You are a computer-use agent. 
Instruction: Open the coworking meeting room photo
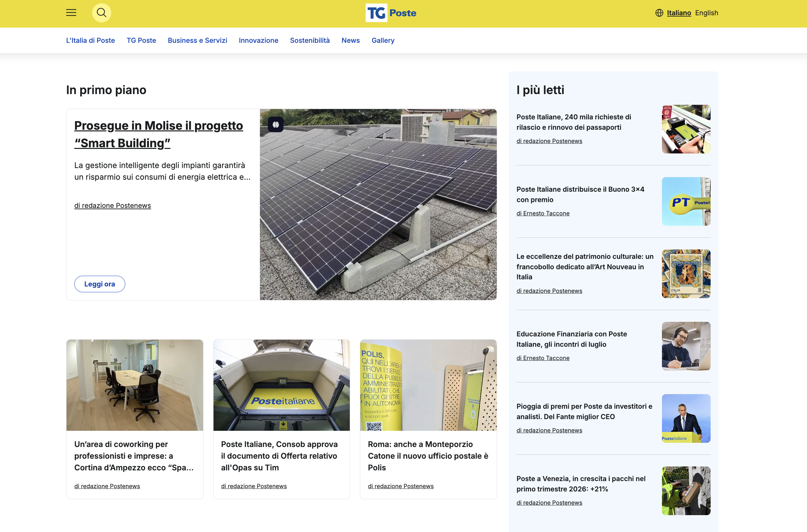point(135,385)
